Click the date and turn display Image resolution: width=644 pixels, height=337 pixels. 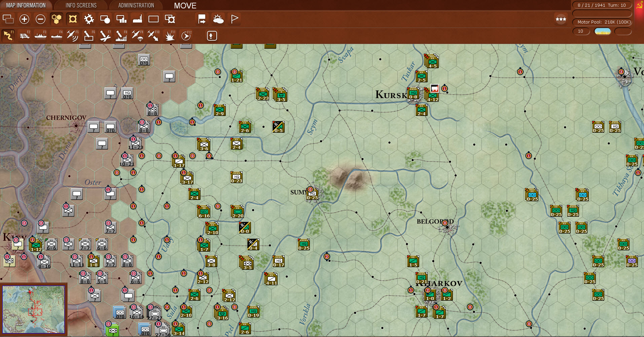pos(602,5)
